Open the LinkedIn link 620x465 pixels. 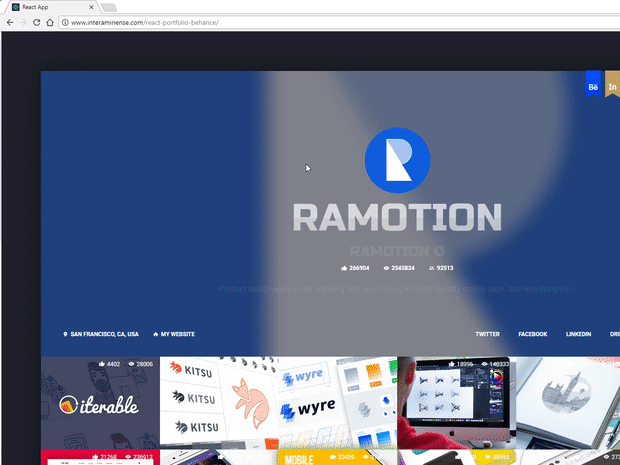point(578,334)
